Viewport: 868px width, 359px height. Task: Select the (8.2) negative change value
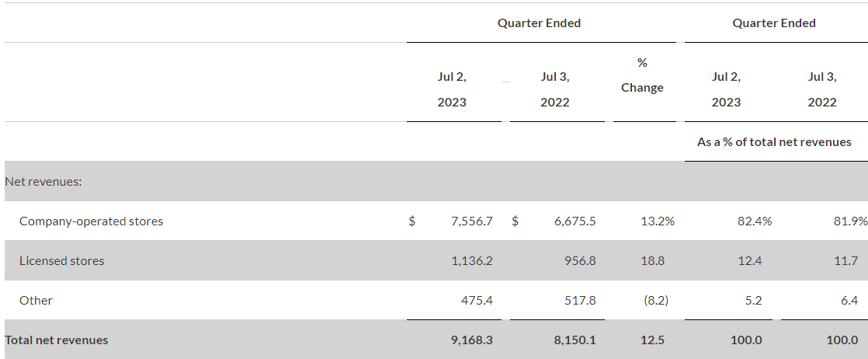[x=656, y=300]
